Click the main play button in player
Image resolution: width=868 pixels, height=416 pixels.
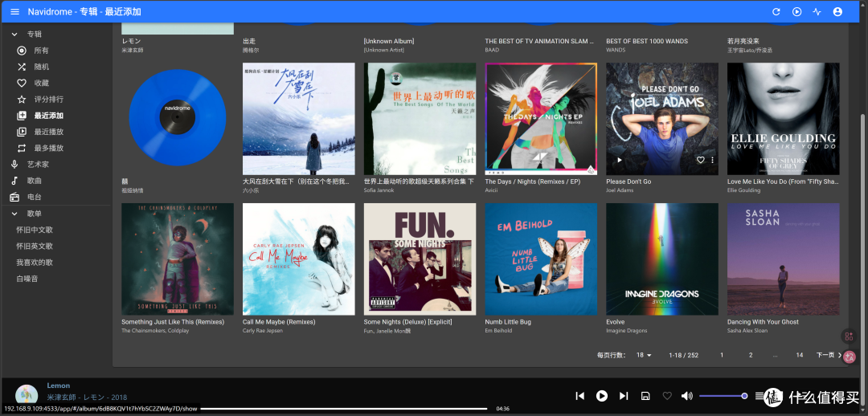602,396
